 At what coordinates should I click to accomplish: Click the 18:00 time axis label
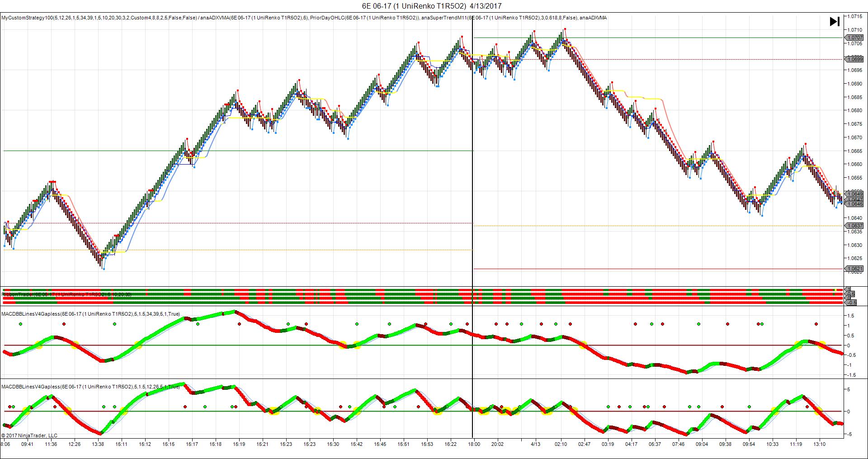(x=474, y=444)
